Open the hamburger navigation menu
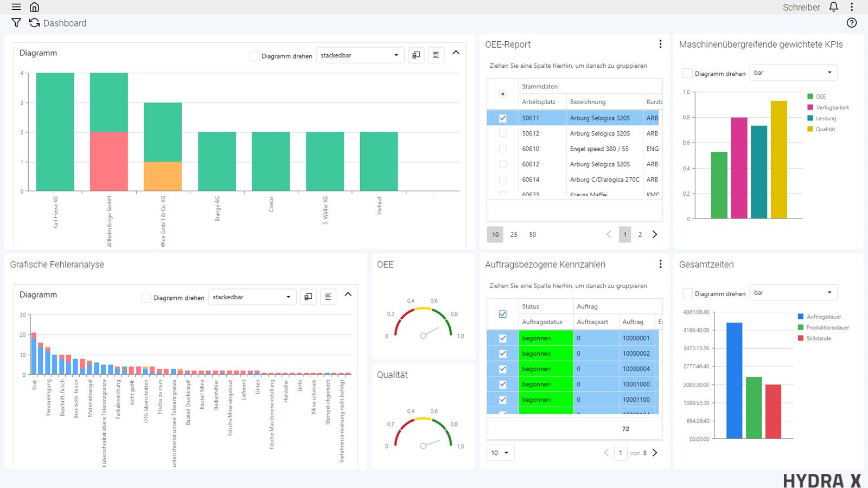Viewport: 868px width, 488px height. pyautogui.click(x=16, y=7)
